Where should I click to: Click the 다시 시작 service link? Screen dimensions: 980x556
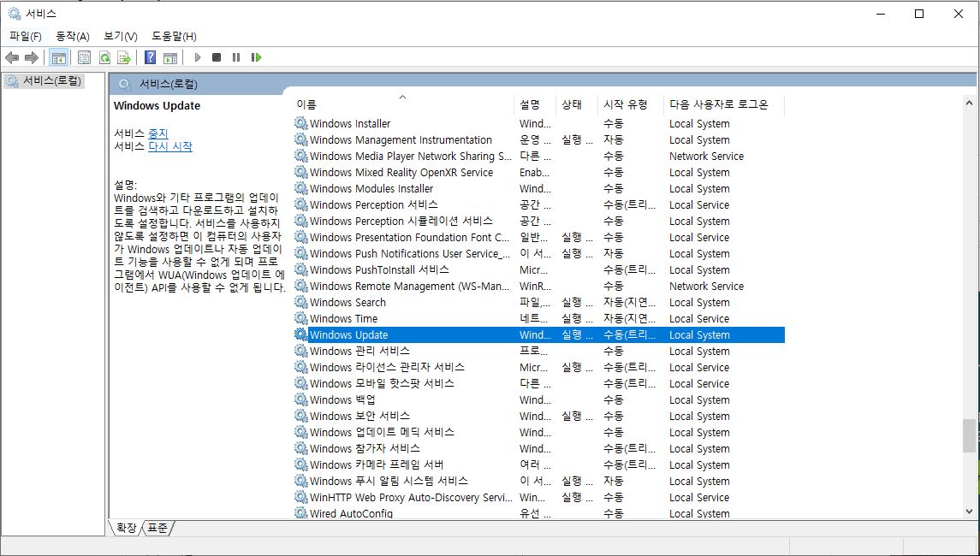pyautogui.click(x=170, y=146)
